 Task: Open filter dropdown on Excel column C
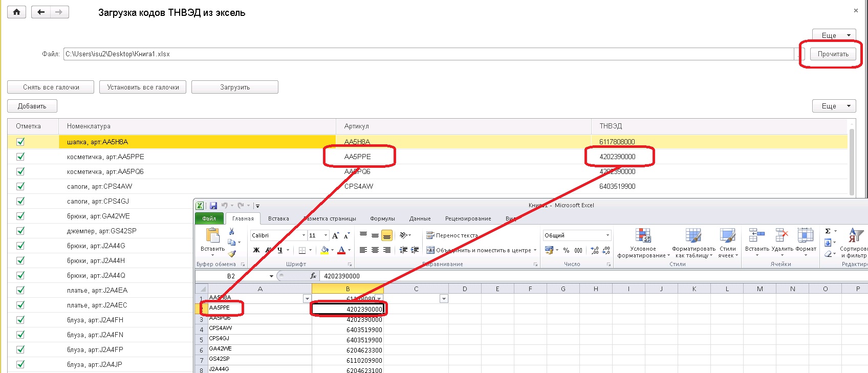tap(444, 298)
